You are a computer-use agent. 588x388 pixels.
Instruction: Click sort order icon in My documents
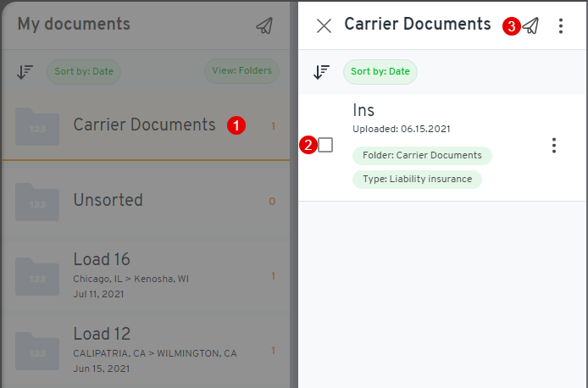(25, 72)
